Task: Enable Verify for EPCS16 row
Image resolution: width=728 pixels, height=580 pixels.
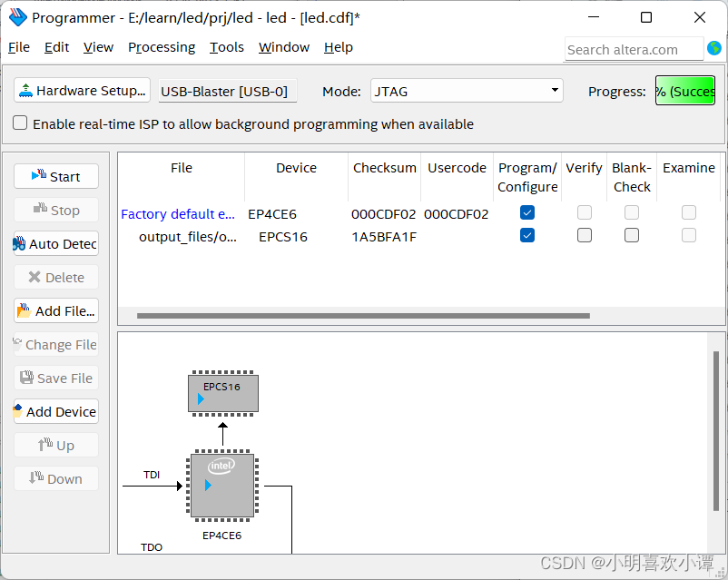Action: [x=584, y=235]
